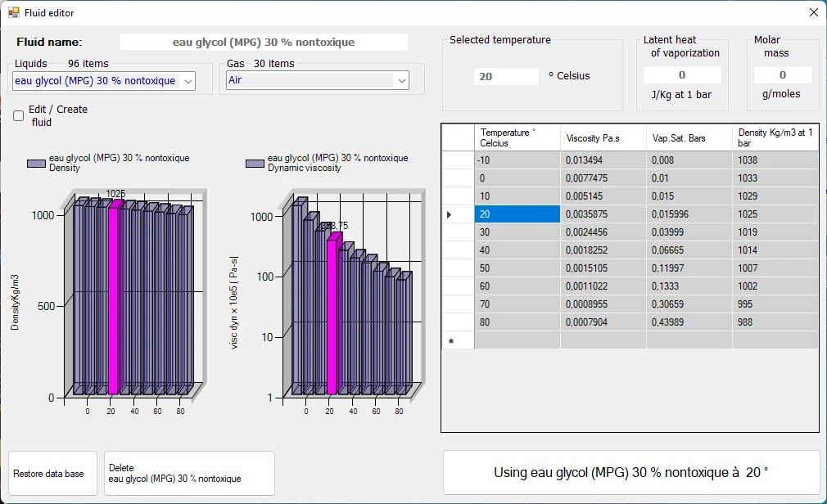The image size is (827, 504).
Task: Enable the Edit / Create fluid checkbox
Action: [19, 116]
